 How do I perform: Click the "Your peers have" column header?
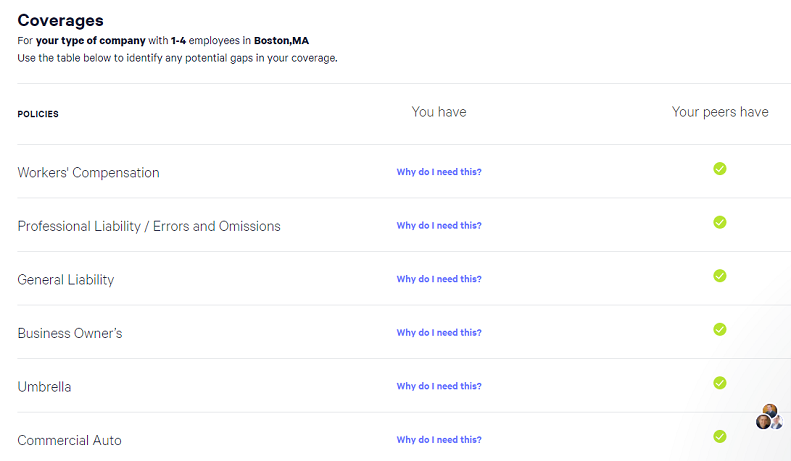[x=720, y=112]
